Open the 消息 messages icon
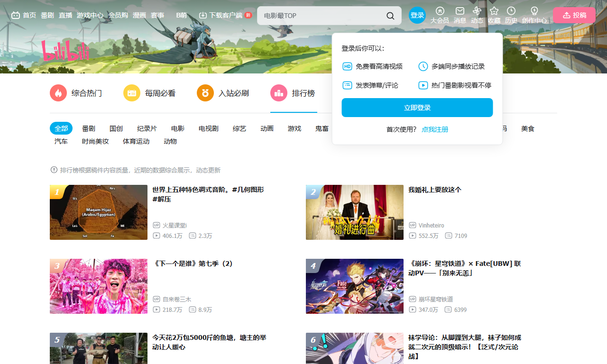 pos(460,11)
